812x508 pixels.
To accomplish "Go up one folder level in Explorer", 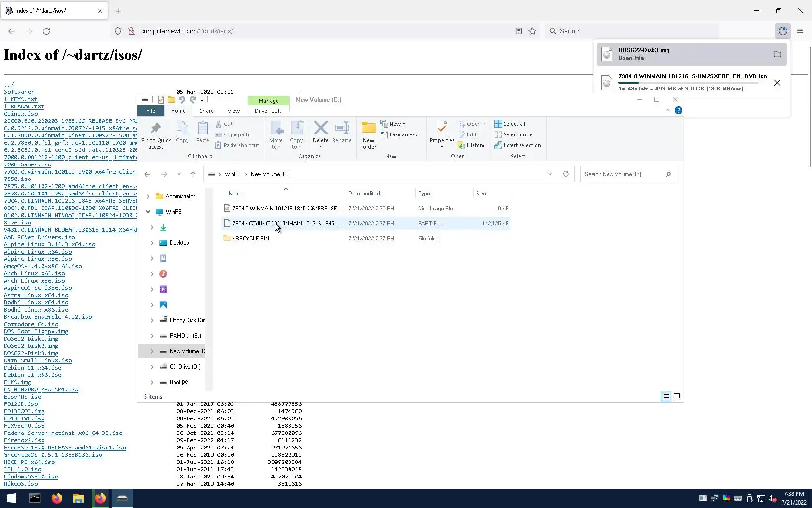I will (193, 174).
